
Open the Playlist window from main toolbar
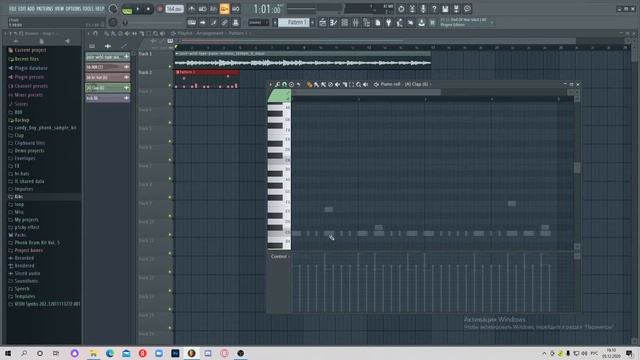pos(322,22)
